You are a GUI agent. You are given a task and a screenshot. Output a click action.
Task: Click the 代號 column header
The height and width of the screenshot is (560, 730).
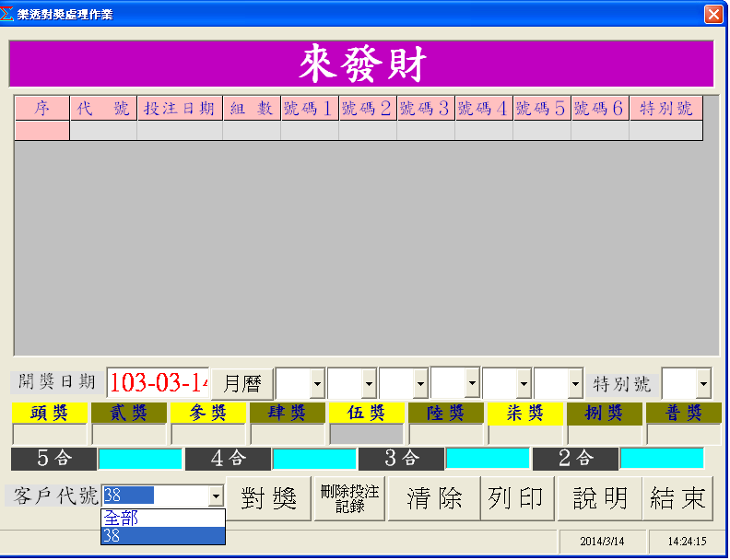coord(103,109)
